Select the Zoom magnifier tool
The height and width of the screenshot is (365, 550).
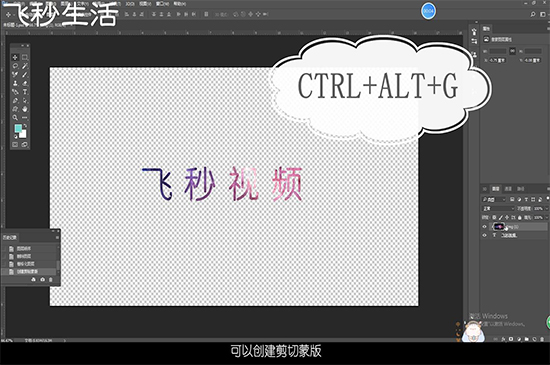pos(15,117)
